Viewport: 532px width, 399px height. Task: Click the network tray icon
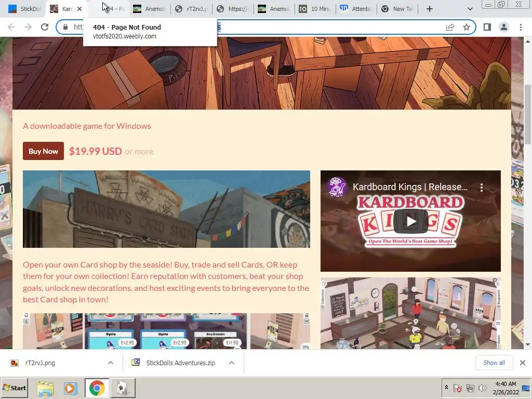coord(470,388)
